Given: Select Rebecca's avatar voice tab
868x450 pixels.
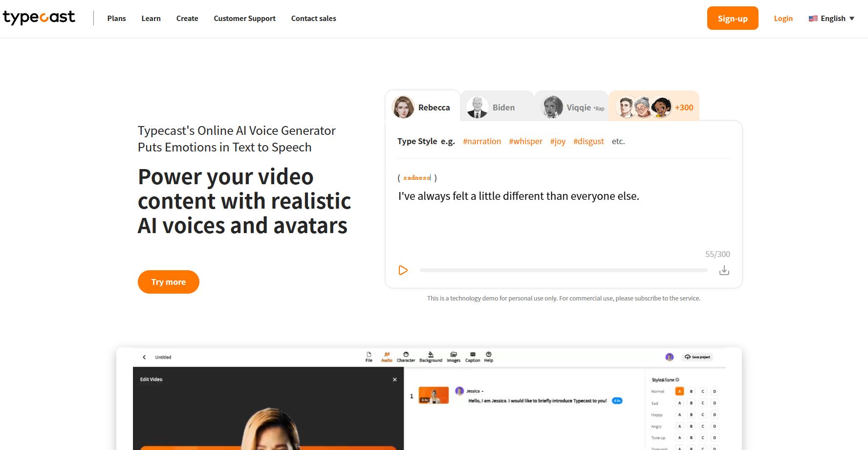Looking at the screenshot, I should click(422, 107).
